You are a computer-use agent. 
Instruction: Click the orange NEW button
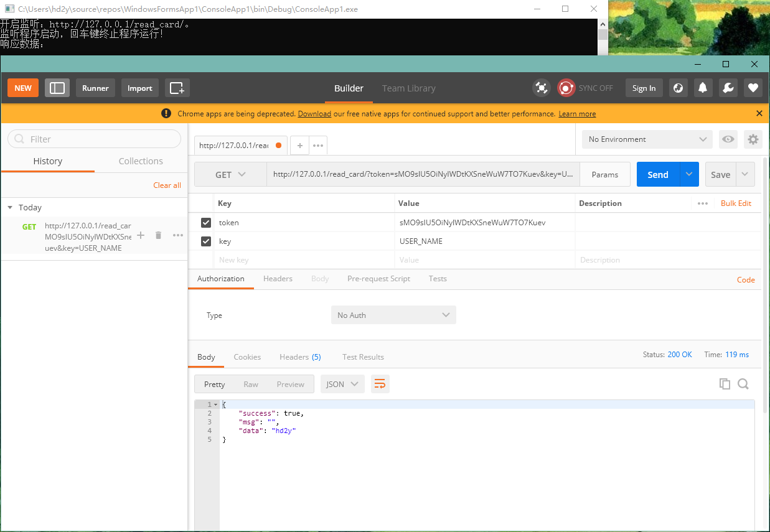[x=23, y=88]
